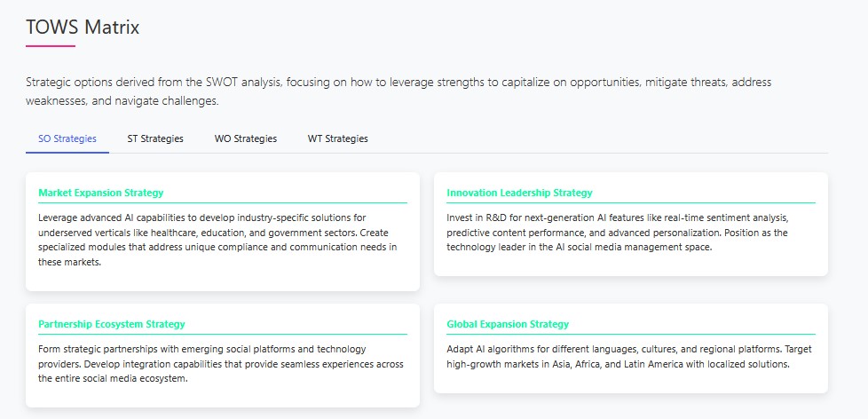Select the Global Expansion Strategy heading
The height and width of the screenshot is (419, 868).
pyautogui.click(x=508, y=324)
